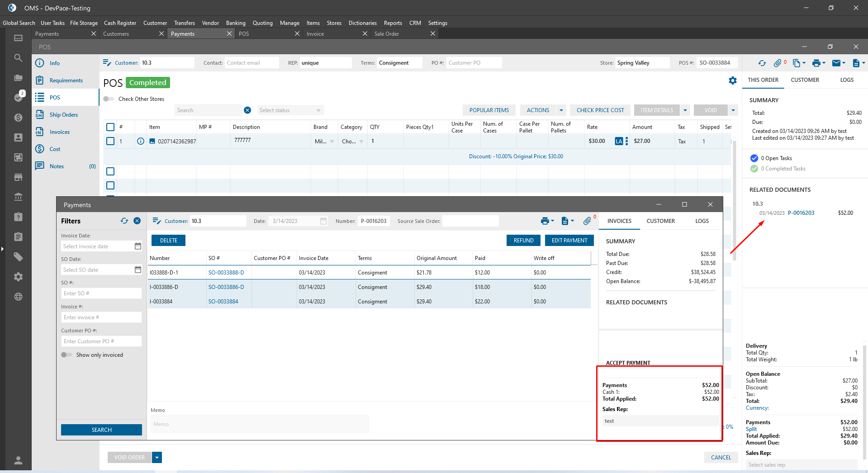
Task: Enable Show only invoiced toggle
Action: coord(66,355)
